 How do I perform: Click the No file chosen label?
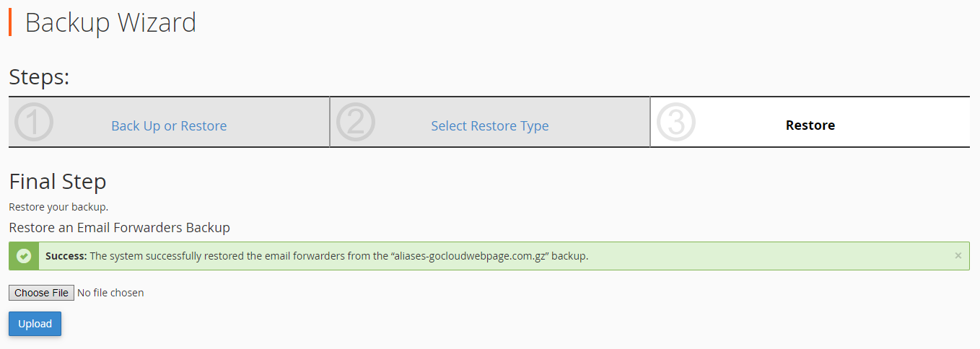click(110, 293)
